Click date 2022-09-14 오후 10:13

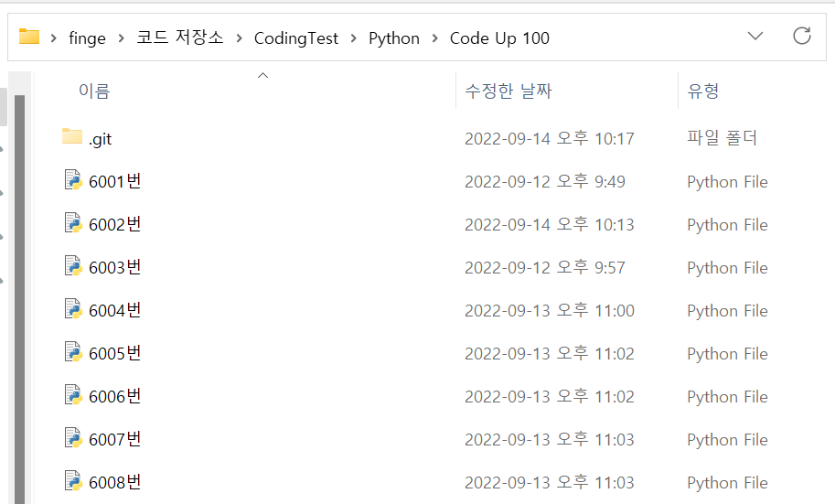click(549, 224)
